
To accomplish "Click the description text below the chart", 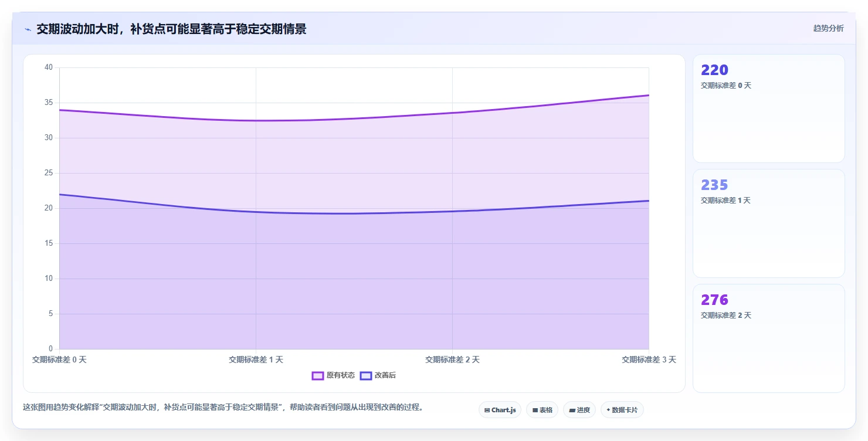I will point(223,407).
